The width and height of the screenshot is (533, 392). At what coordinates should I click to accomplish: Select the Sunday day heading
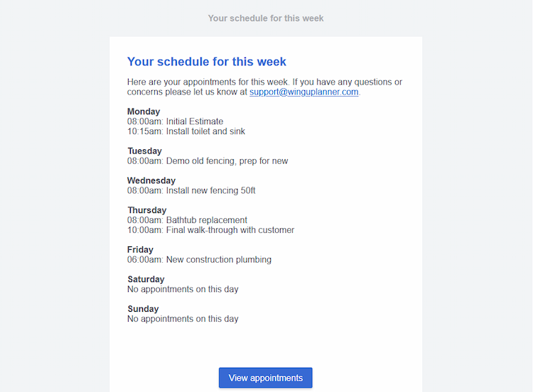click(143, 309)
